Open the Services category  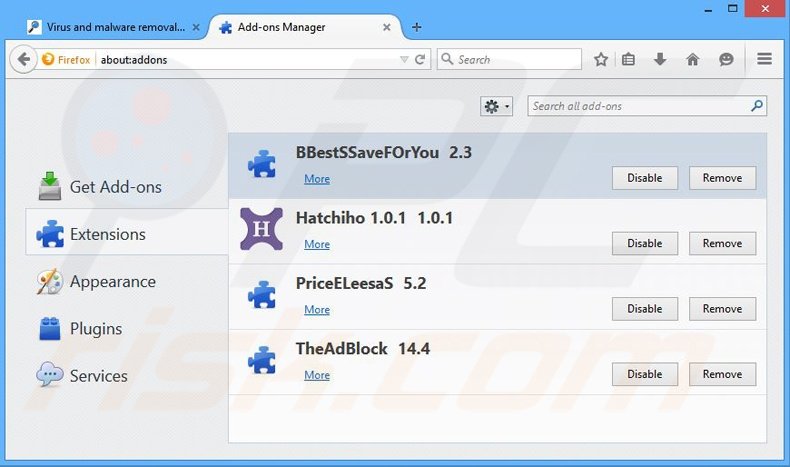126,376
